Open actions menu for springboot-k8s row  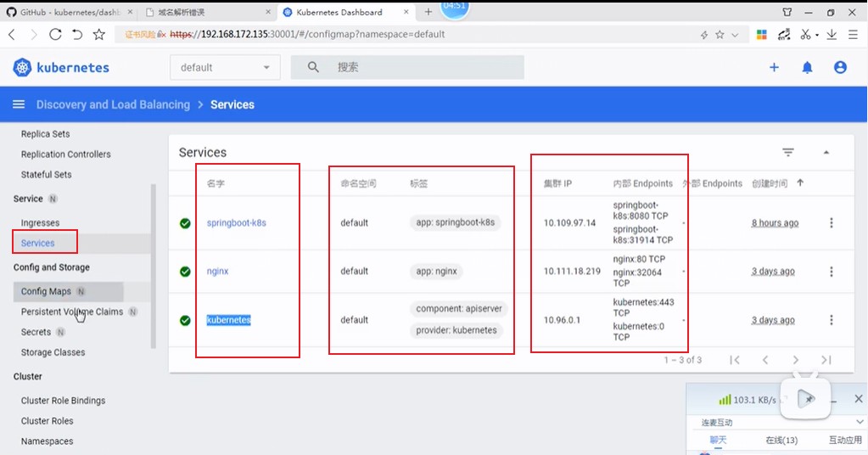(x=831, y=222)
